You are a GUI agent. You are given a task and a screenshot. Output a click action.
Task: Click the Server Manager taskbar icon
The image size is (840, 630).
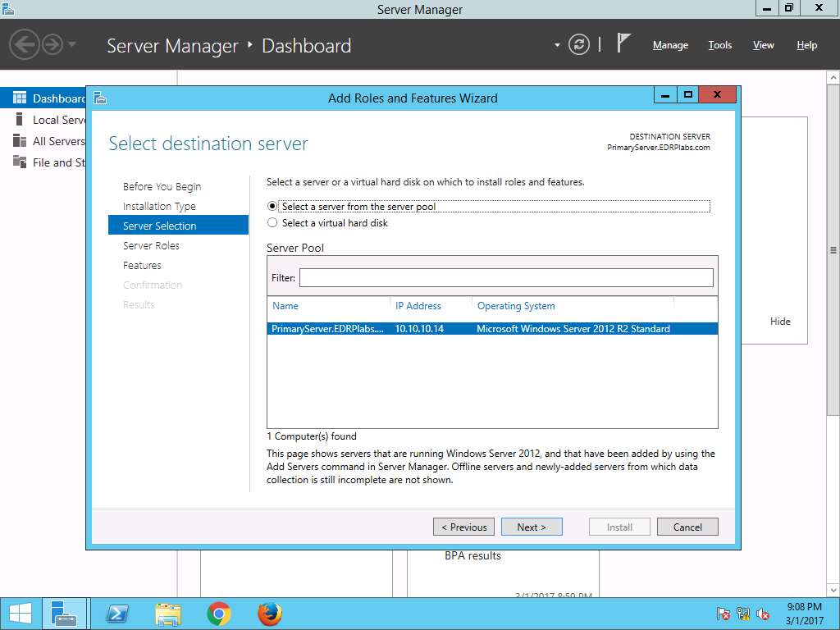(64, 614)
